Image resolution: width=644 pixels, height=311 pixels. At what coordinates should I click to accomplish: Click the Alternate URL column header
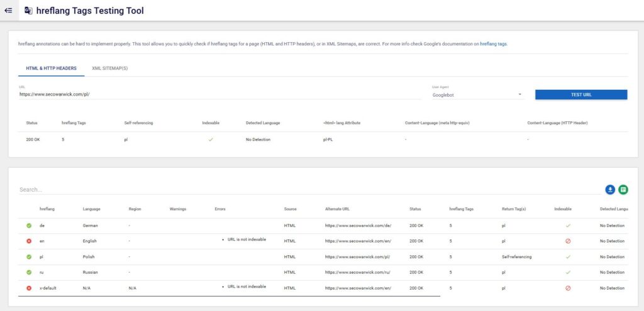(341, 209)
